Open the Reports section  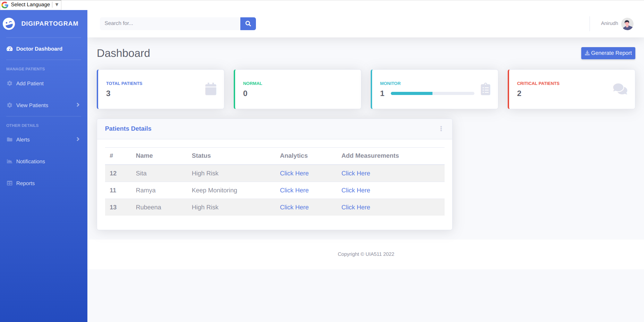point(25,183)
